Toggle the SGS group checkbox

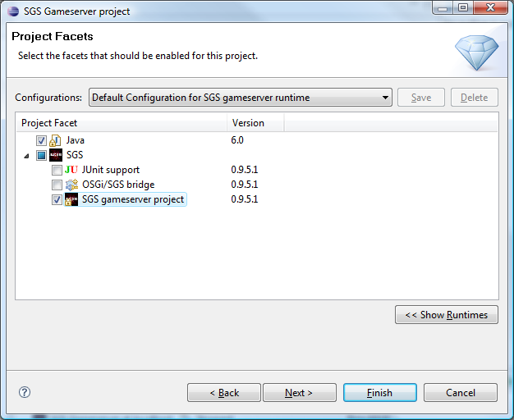click(x=41, y=155)
